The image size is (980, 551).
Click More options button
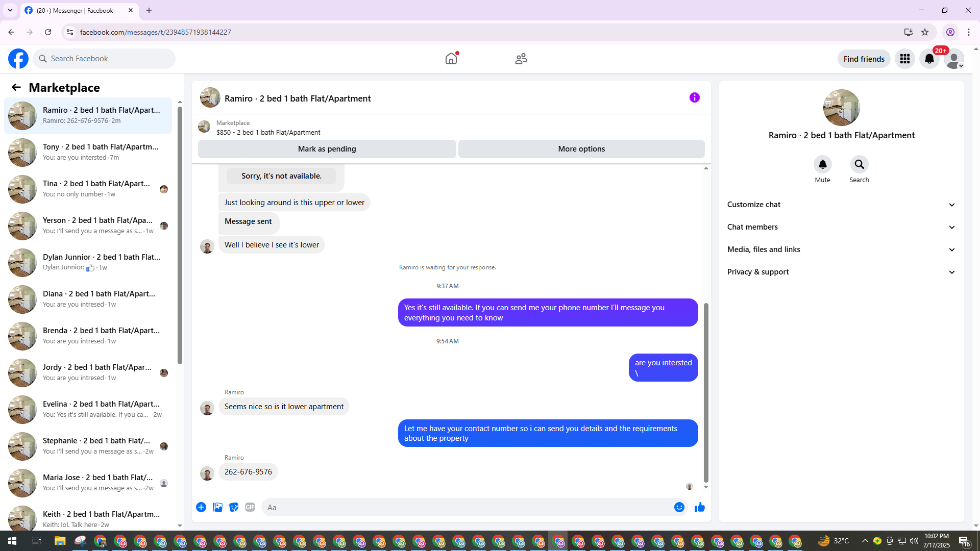click(581, 149)
